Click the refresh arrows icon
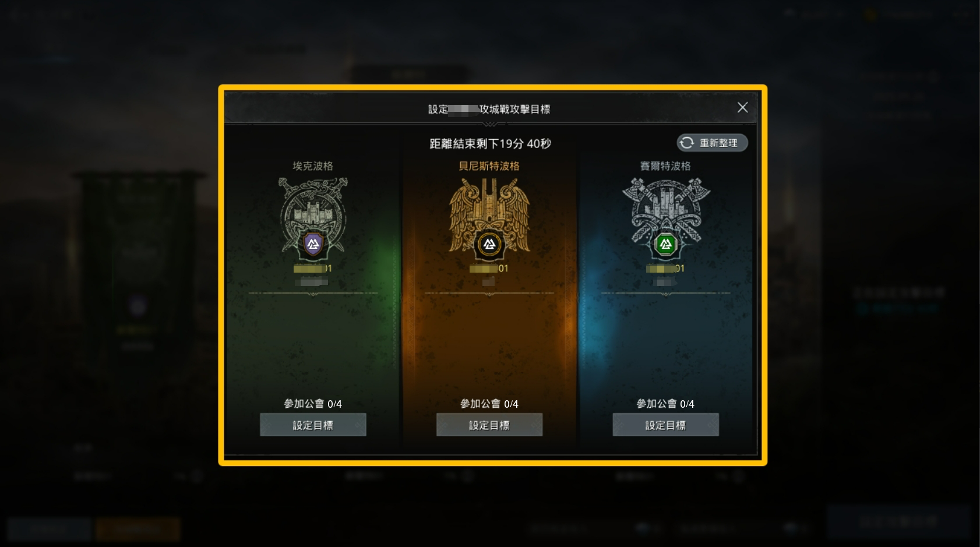980x547 pixels. pyautogui.click(x=688, y=143)
